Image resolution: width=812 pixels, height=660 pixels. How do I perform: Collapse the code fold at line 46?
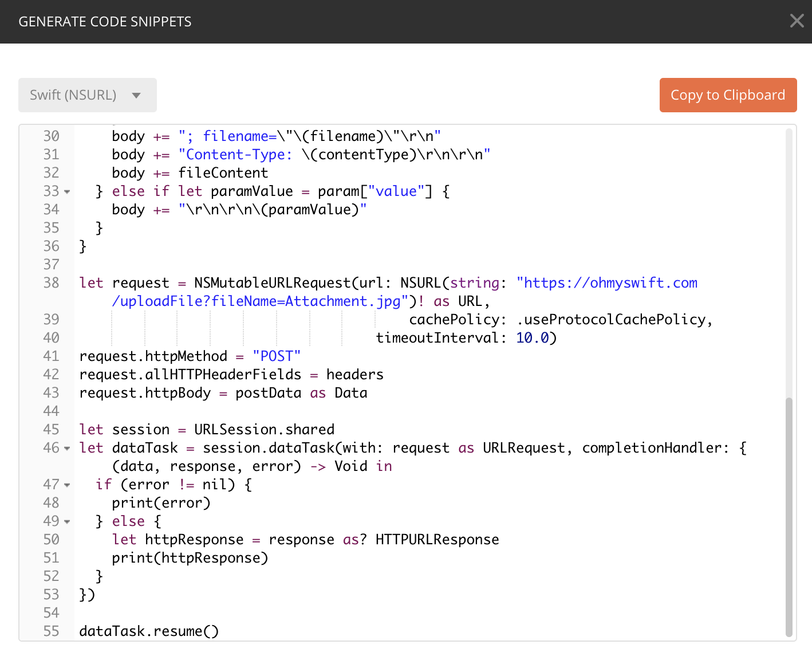67,449
